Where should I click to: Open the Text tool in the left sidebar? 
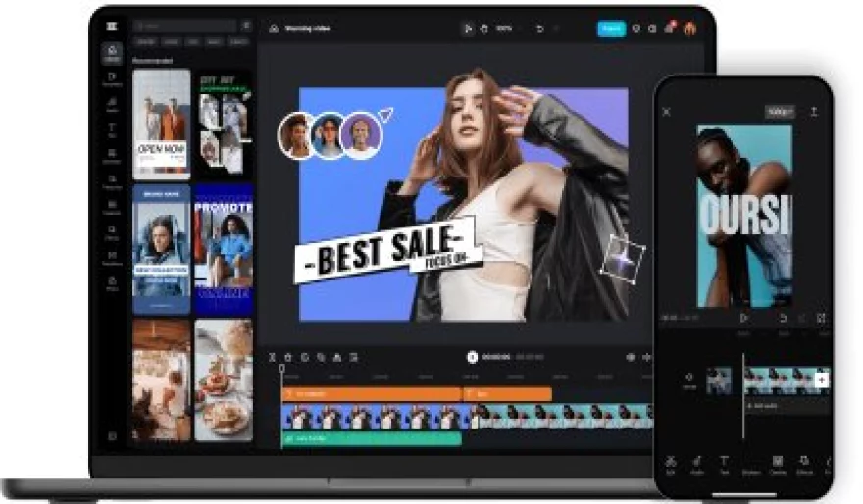click(x=112, y=129)
